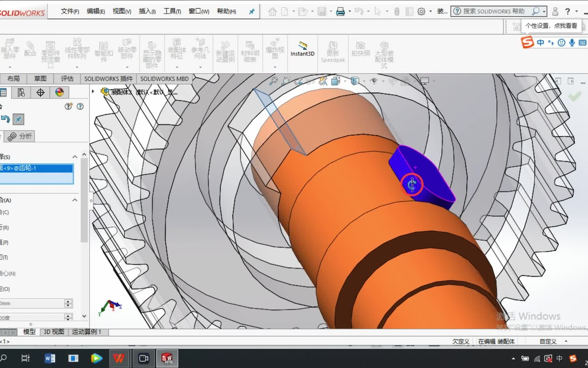Switch to the SOLIDWORKS 插件 tab

[x=109, y=79]
